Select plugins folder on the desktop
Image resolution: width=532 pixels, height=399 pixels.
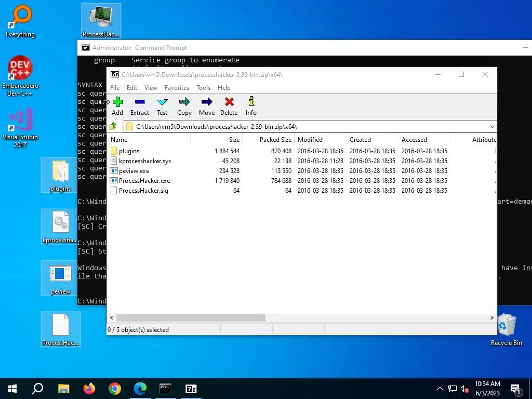tap(60, 176)
